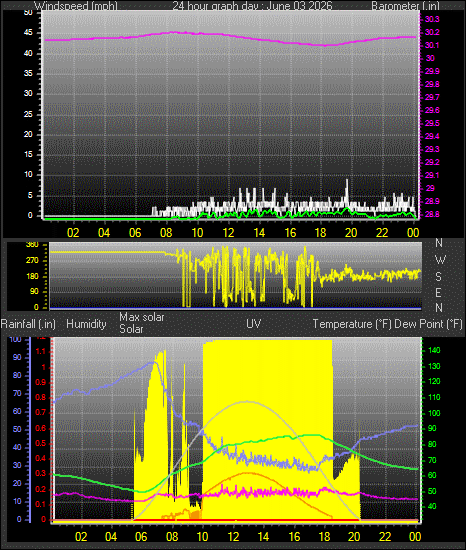Click the 45 mph windspeed scale value
The height and width of the screenshot is (550, 466).
(28, 33)
